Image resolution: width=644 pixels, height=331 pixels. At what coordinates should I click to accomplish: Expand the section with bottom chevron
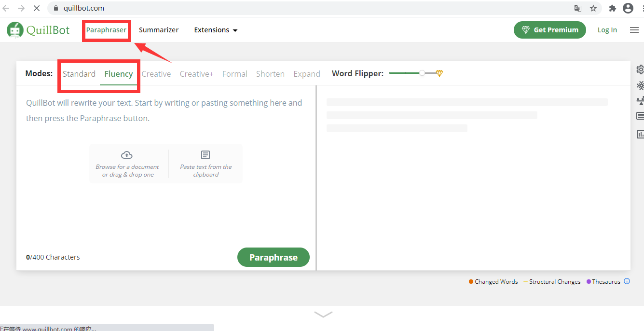coord(323,315)
